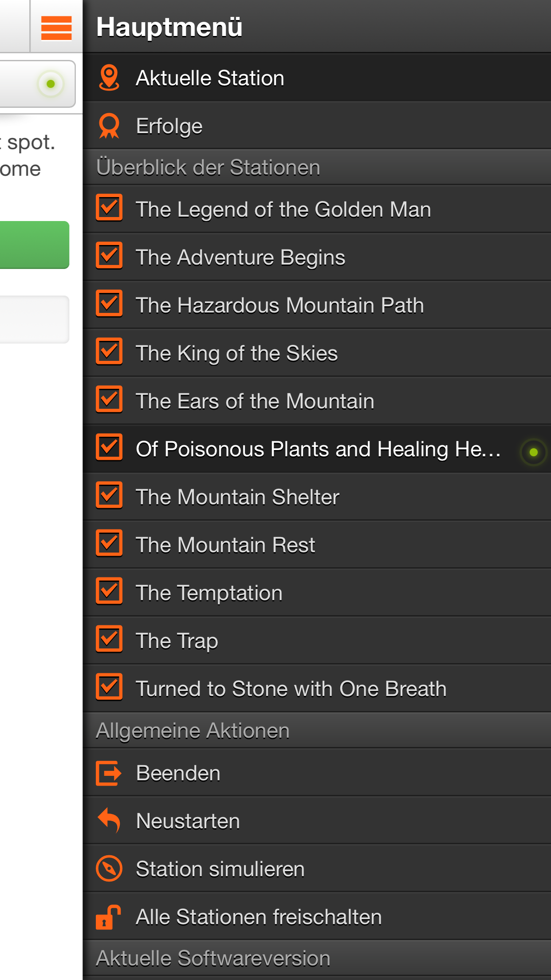The width and height of the screenshot is (551, 980).
Task: Open The Temptation station
Action: point(209,593)
